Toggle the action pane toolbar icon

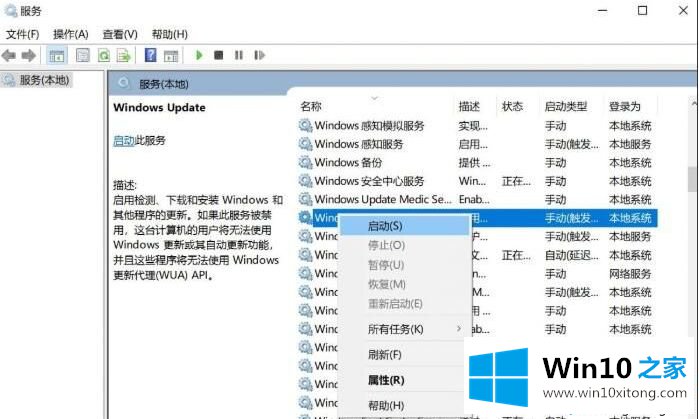tap(171, 55)
